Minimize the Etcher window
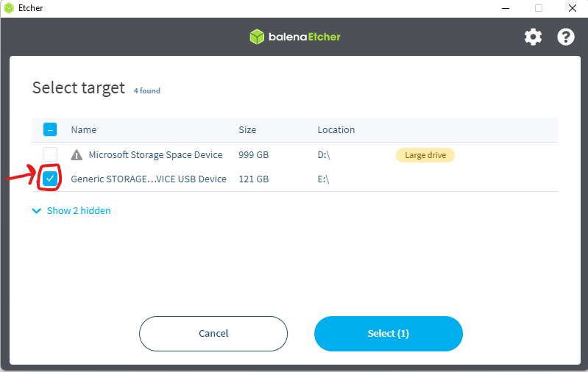The height and width of the screenshot is (372, 588). pyautogui.click(x=506, y=8)
